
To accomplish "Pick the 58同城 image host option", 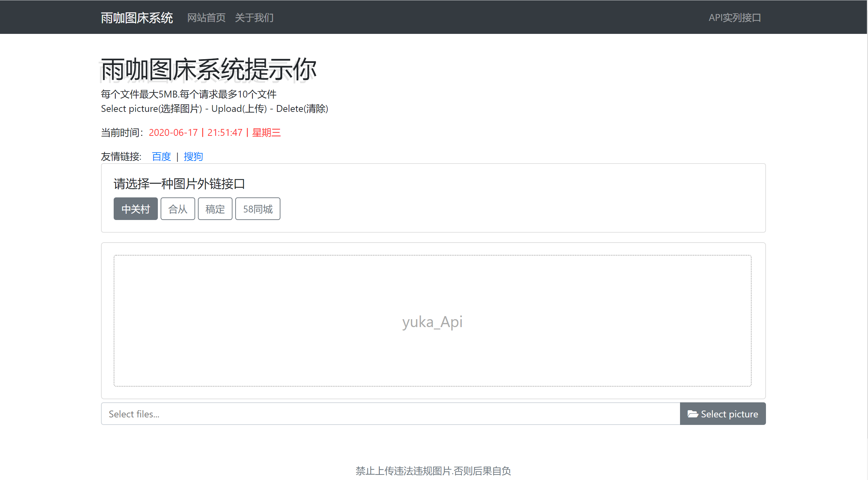I will point(257,209).
